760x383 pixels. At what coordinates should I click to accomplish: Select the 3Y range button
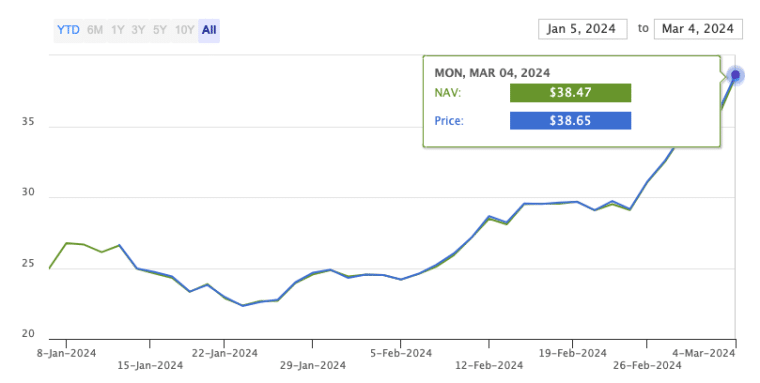138,30
